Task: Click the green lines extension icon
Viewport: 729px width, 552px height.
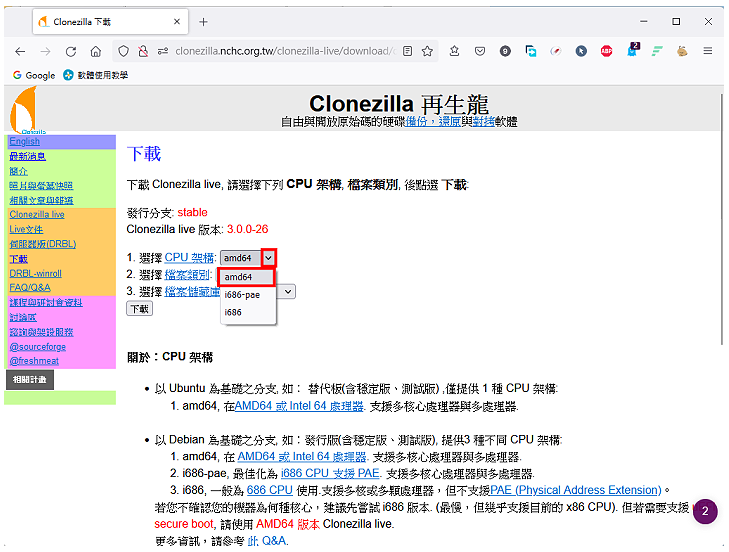Action: tap(657, 51)
